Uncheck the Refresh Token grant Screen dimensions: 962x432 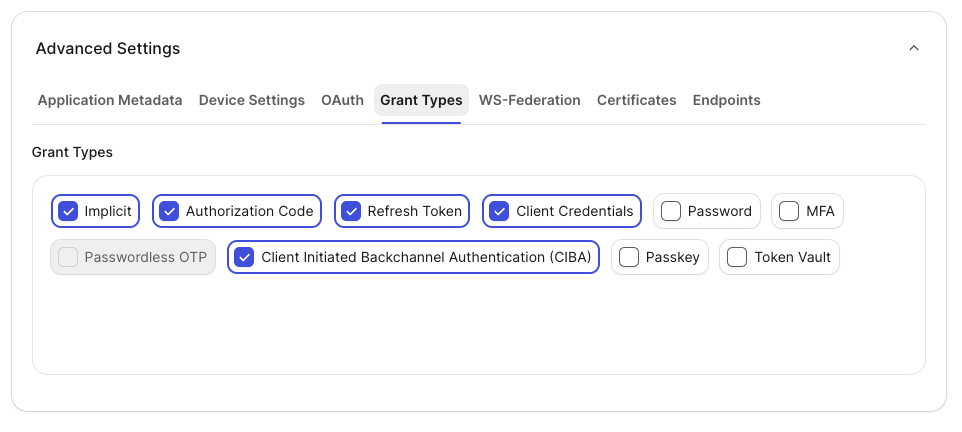pyautogui.click(x=351, y=211)
